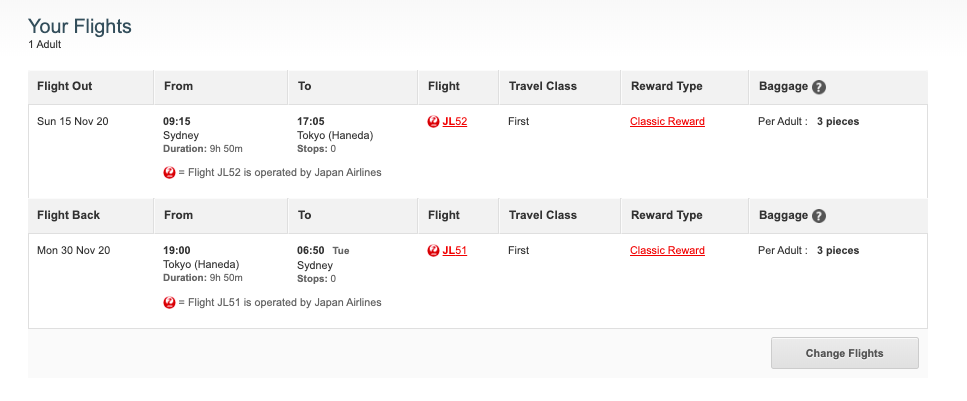
Task: Click the Japan Airlines logo beside JL52
Action: point(433,122)
